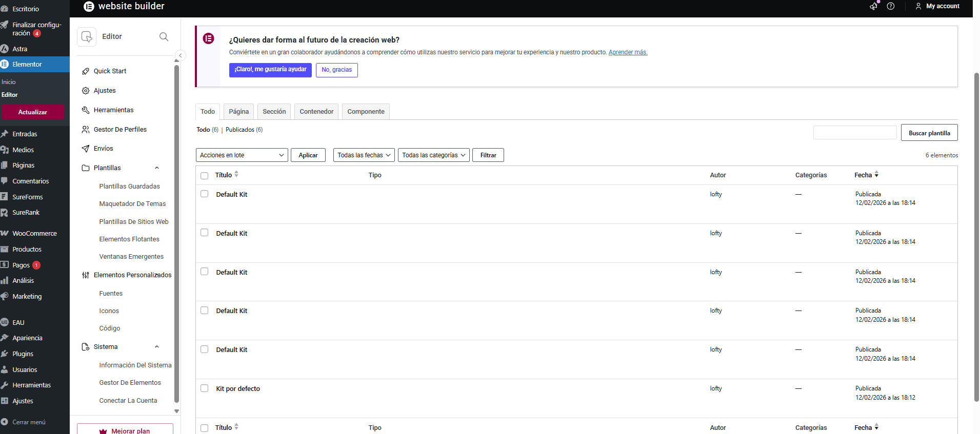This screenshot has width=980, height=434.
Task: Open the help question mark icon
Action: [x=891, y=6]
